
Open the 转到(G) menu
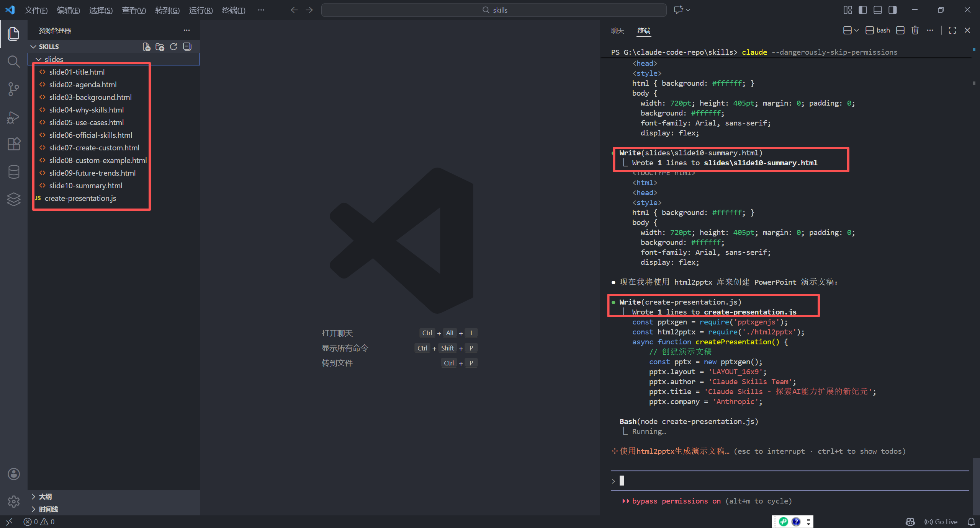(167, 10)
